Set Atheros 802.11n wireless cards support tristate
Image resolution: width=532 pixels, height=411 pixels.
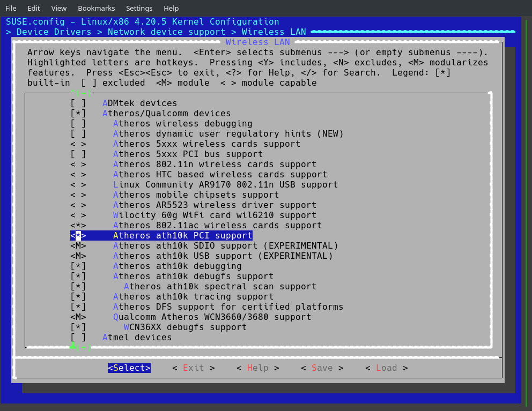78,164
